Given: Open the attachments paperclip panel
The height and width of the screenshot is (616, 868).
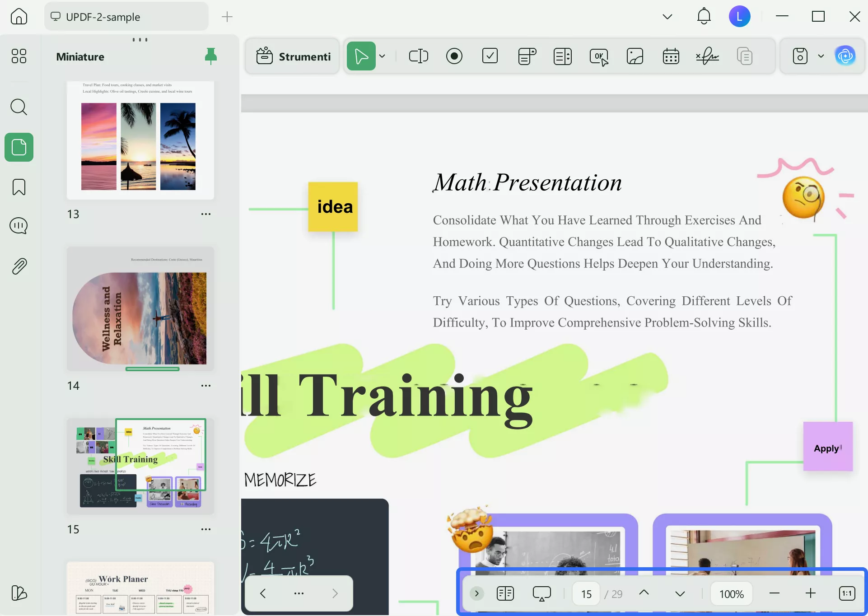Looking at the screenshot, I should pyautogui.click(x=19, y=266).
